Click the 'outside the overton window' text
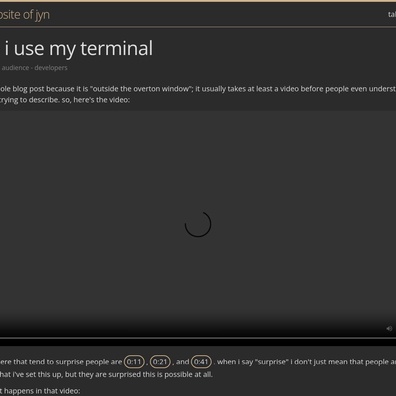The width and height of the screenshot is (396, 396). point(141,89)
